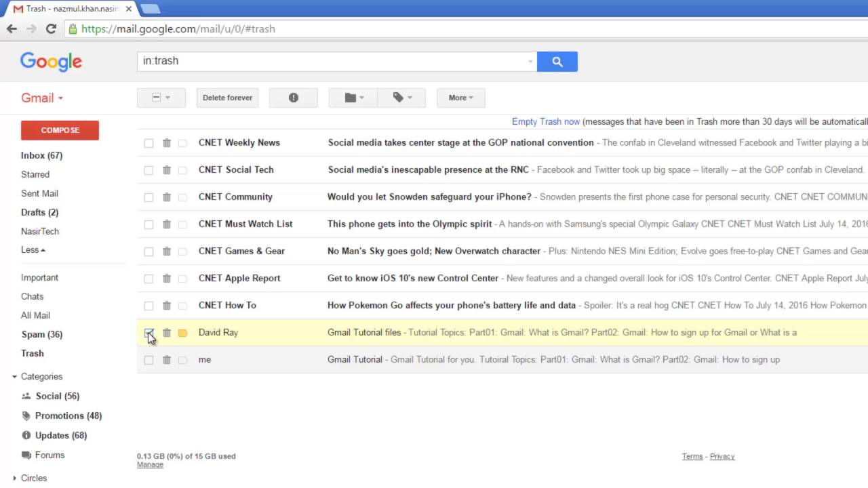Open the Gmail apps switcher dropdown
The height and width of the screenshot is (488, 868).
42,98
